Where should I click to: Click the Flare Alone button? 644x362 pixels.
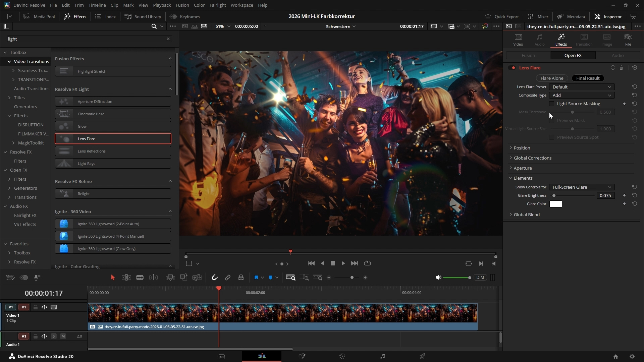[x=552, y=78]
